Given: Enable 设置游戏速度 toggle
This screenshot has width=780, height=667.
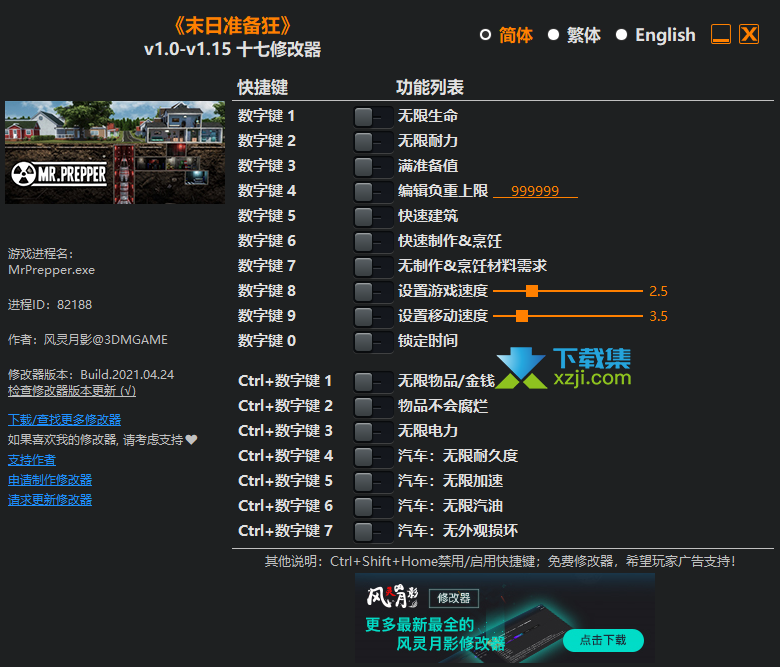Looking at the screenshot, I should pyautogui.click(x=373, y=291).
